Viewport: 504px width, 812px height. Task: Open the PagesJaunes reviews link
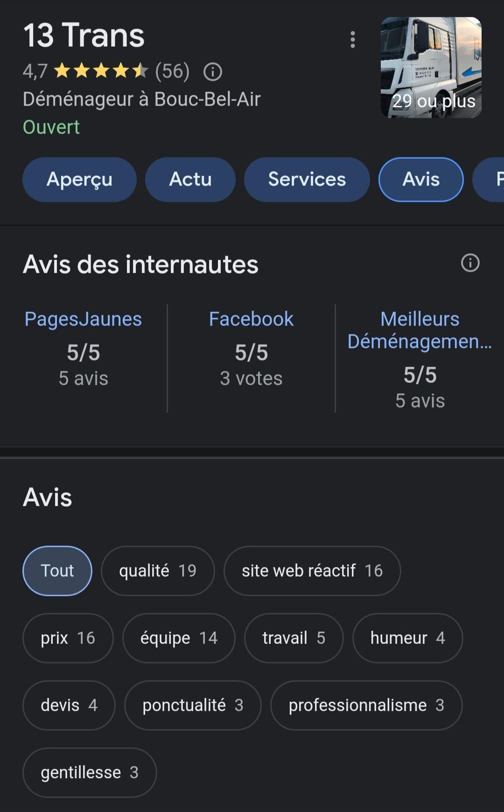(x=83, y=319)
